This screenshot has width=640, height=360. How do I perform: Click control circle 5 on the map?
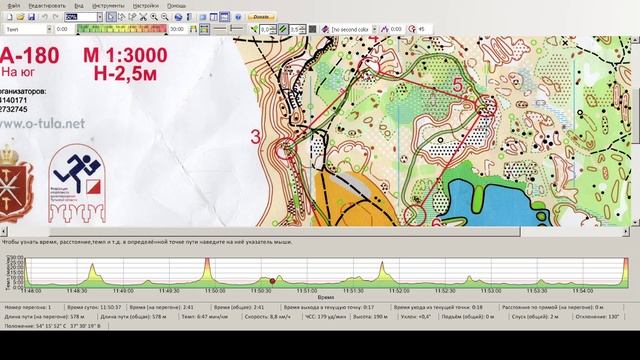tap(485, 105)
